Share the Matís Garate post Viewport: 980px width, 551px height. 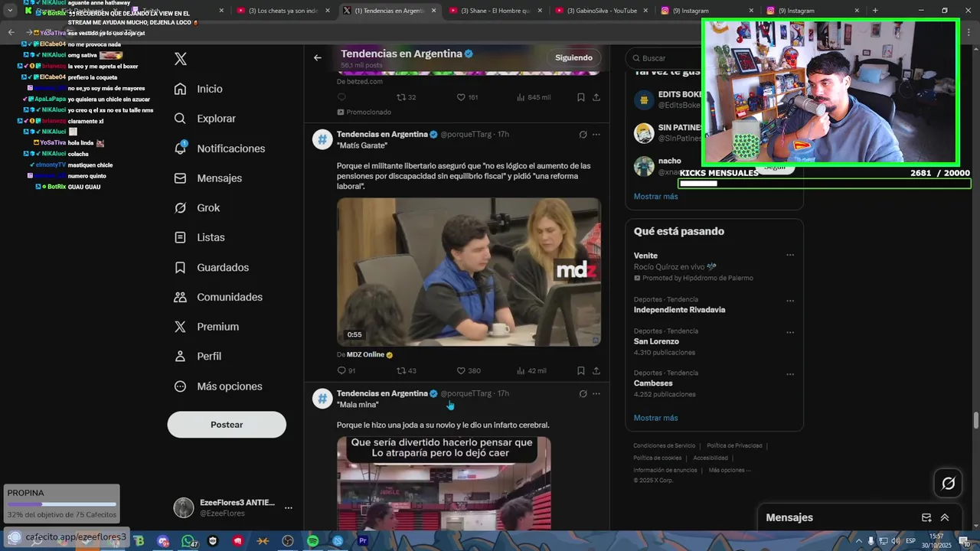596,371
